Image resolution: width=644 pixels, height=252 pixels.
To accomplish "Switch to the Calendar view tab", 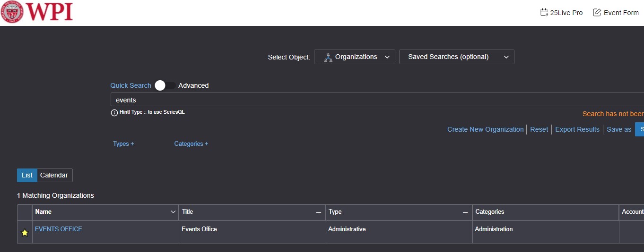I will tap(54, 176).
